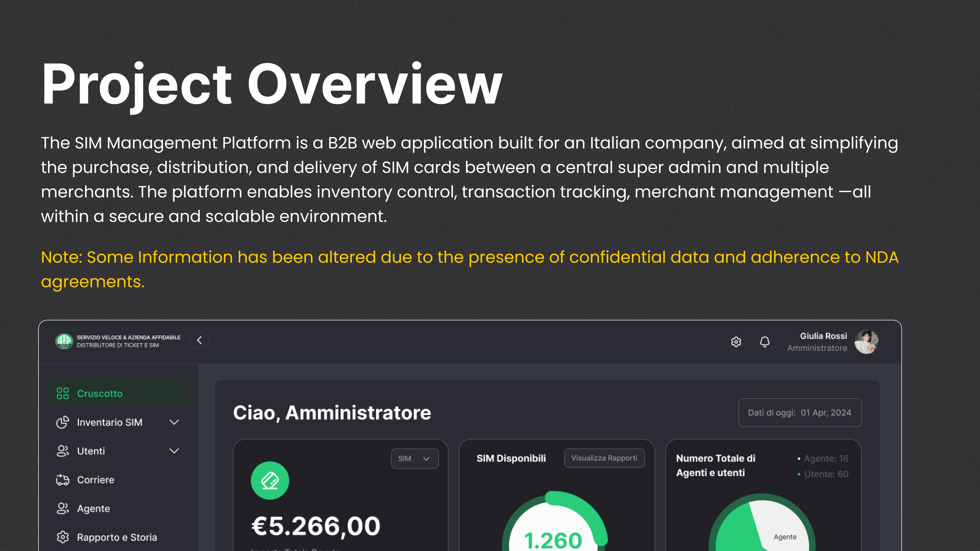Click the Cruscotto dashboard grid icon
This screenshot has width=980, height=551.
(63, 394)
